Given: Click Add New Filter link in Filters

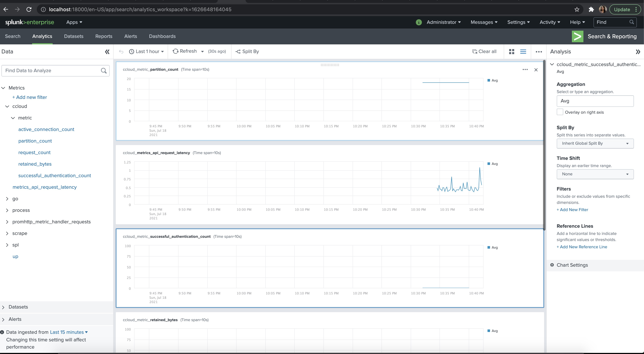Looking at the screenshot, I should point(573,210).
